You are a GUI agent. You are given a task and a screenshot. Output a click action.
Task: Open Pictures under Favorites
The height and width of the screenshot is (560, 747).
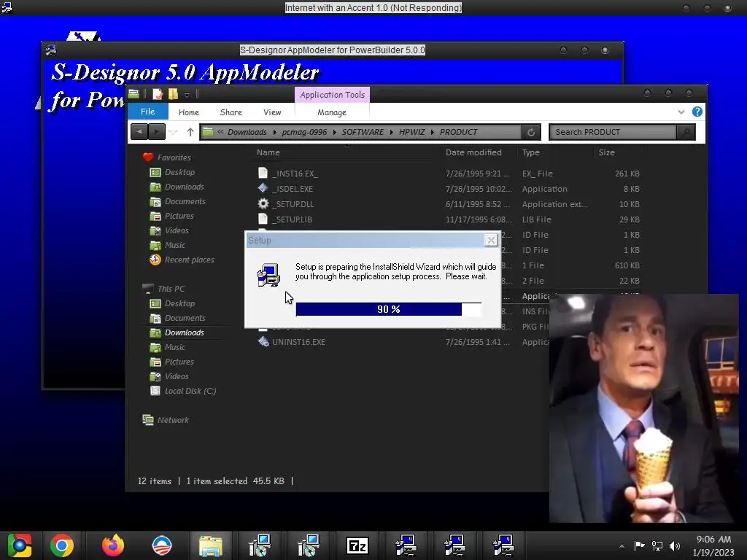tap(179, 216)
